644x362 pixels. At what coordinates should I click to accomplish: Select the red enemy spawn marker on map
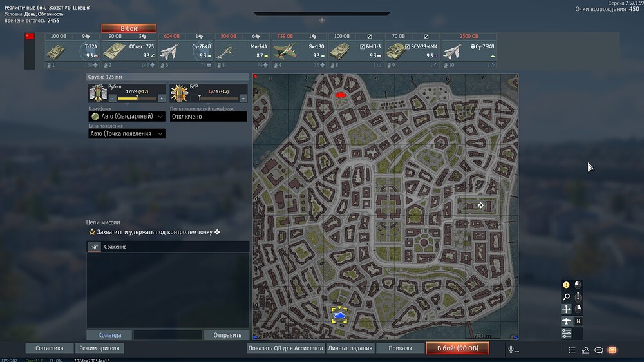(341, 95)
